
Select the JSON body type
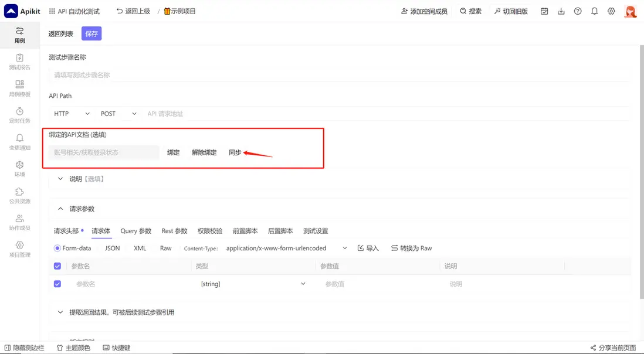(x=113, y=248)
